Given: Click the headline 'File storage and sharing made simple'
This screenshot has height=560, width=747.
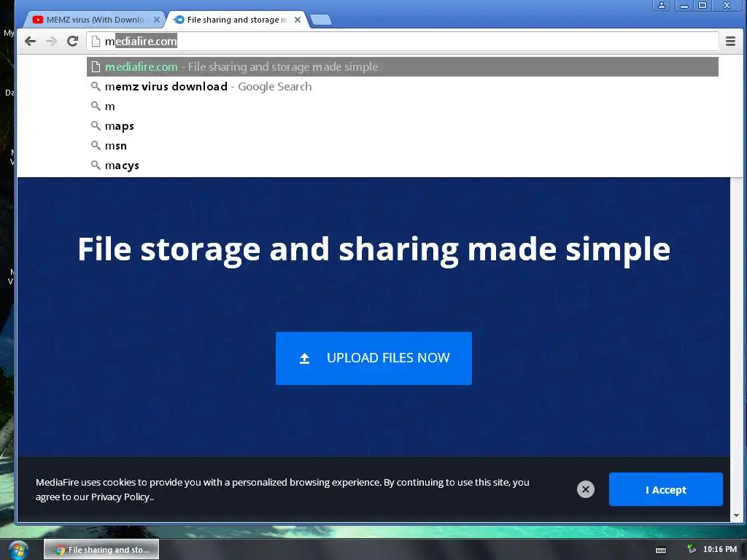Looking at the screenshot, I should click(374, 249).
